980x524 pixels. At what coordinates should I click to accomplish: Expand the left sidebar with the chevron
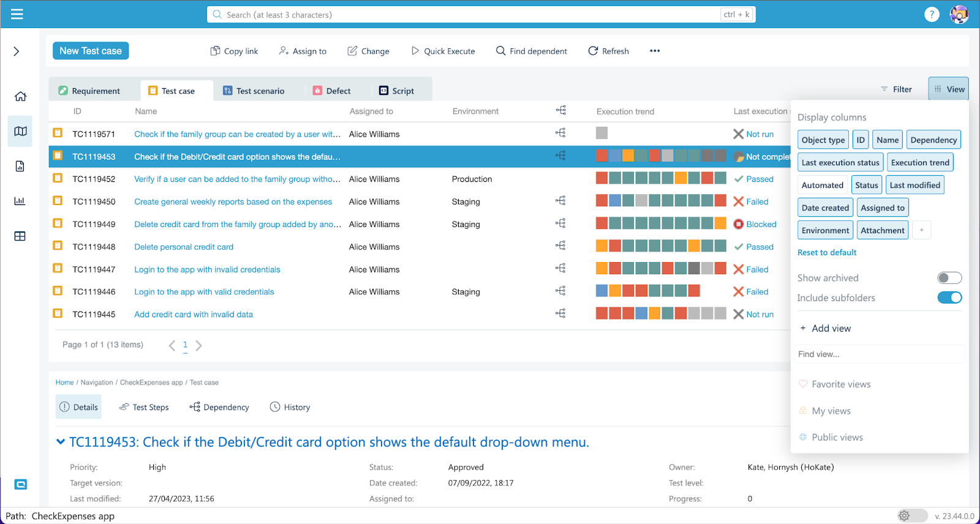tap(17, 51)
